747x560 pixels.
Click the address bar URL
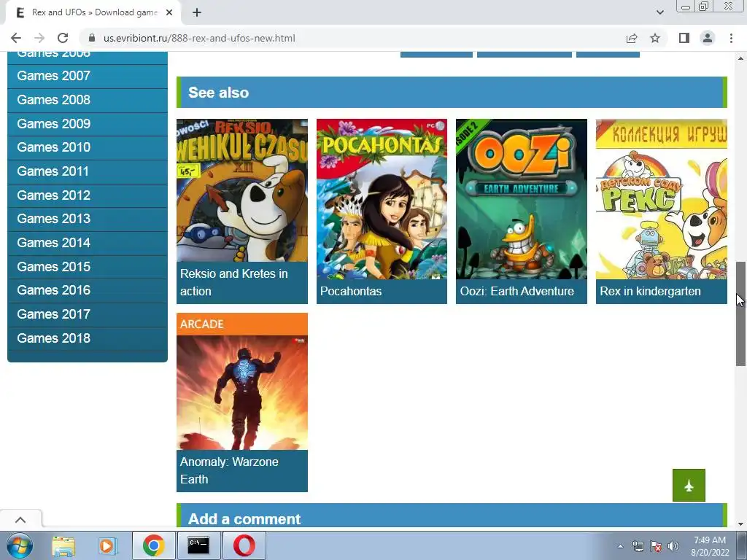tap(199, 38)
